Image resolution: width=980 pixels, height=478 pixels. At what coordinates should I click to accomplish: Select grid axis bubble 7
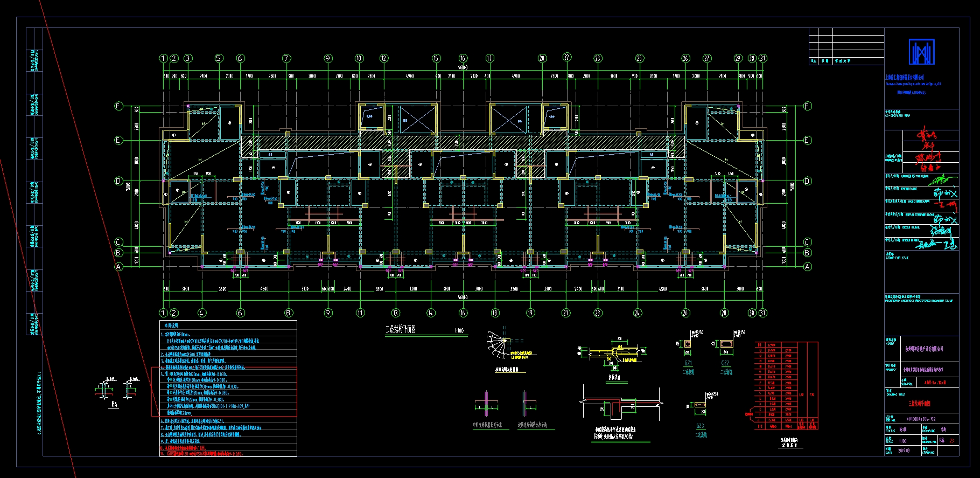(x=286, y=58)
